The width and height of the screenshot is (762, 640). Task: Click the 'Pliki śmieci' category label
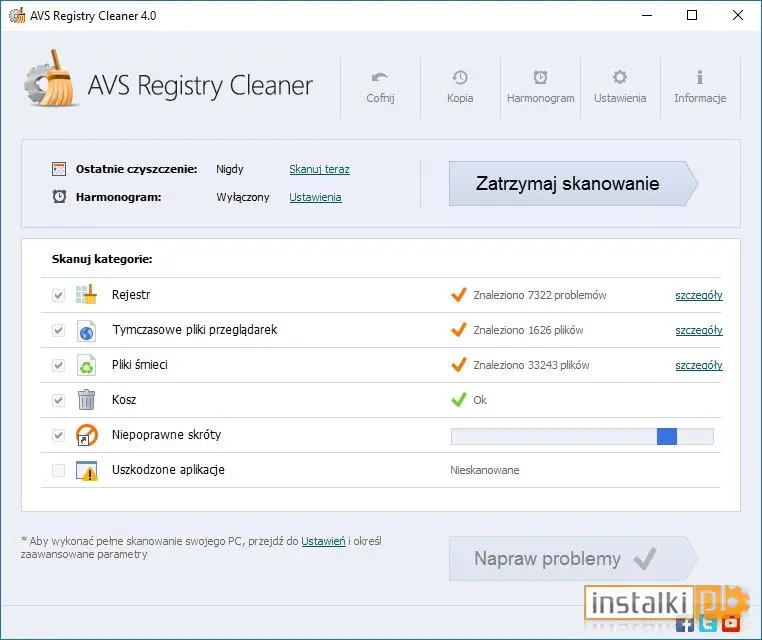[139, 364]
